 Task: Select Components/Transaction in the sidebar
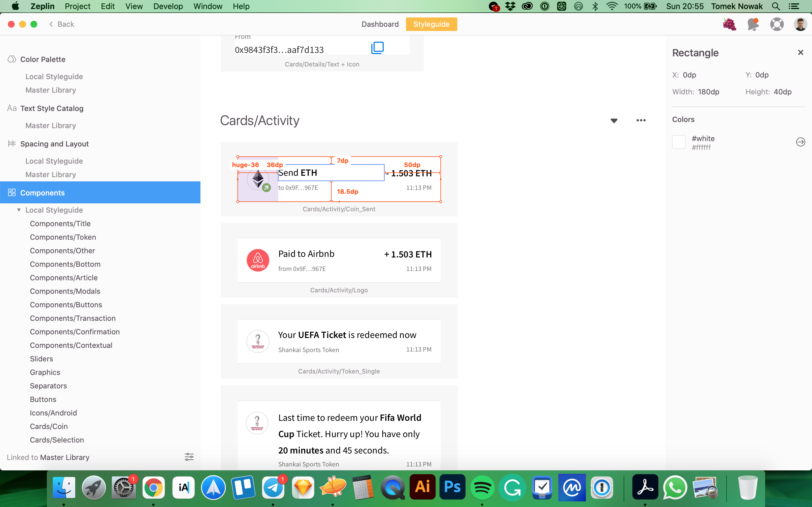72,318
